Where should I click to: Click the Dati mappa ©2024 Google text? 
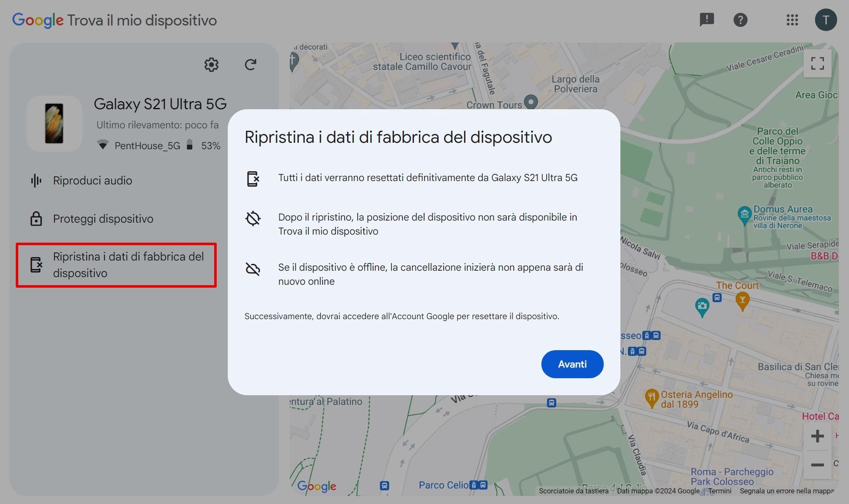point(658,491)
